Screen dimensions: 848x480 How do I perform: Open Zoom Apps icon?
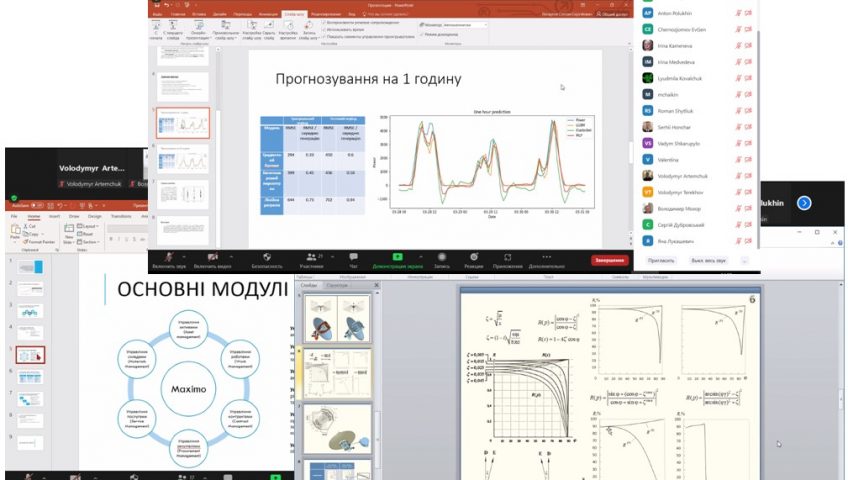(x=507, y=257)
